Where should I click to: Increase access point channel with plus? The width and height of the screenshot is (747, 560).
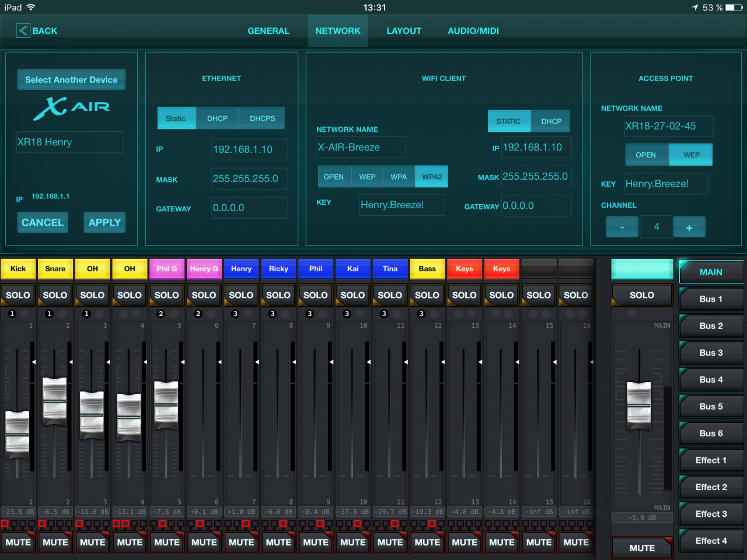[x=689, y=228]
